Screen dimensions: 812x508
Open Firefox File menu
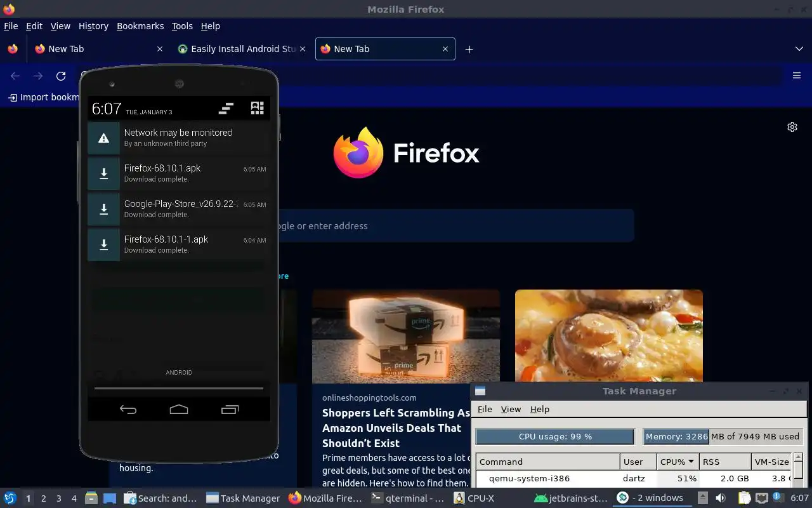pyautogui.click(x=11, y=26)
